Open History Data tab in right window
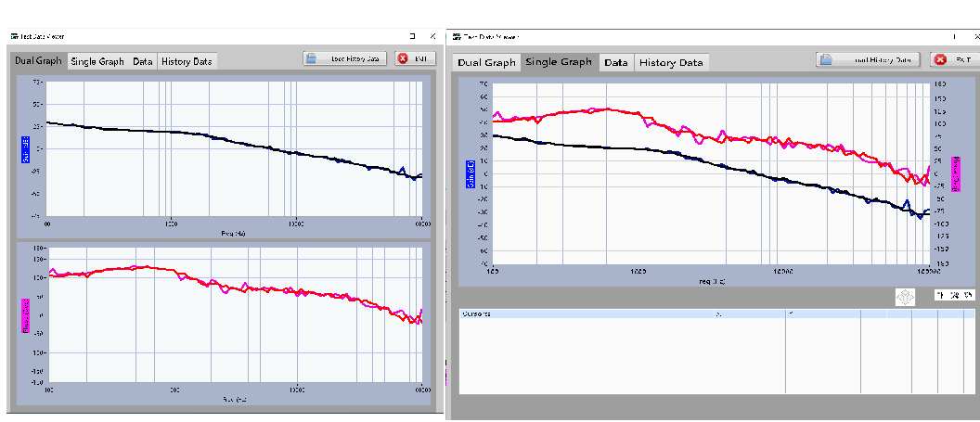Viewport: 980px width, 422px height. (x=671, y=62)
